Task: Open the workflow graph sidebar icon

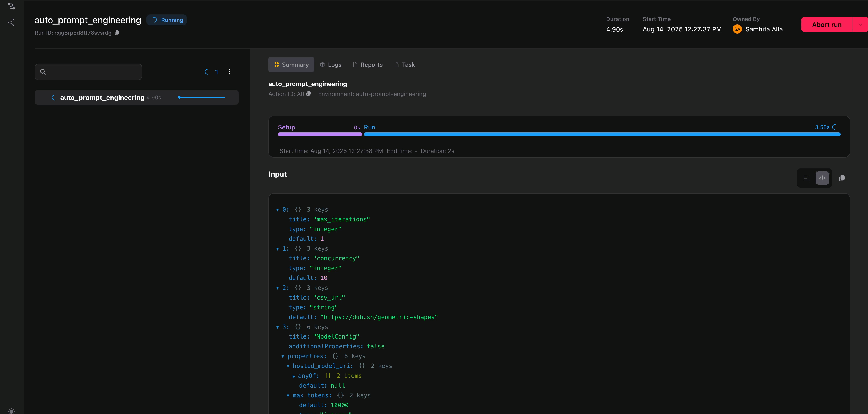Action: coord(11,6)
